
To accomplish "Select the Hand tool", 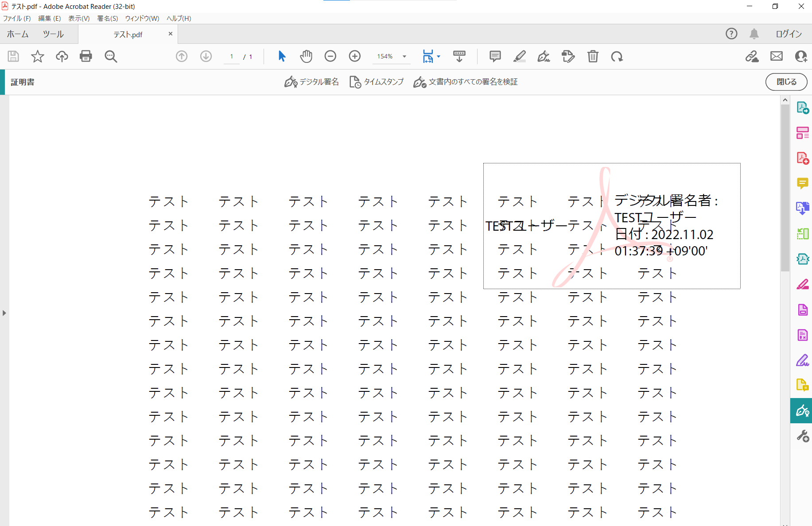I will tap(306, 56).
